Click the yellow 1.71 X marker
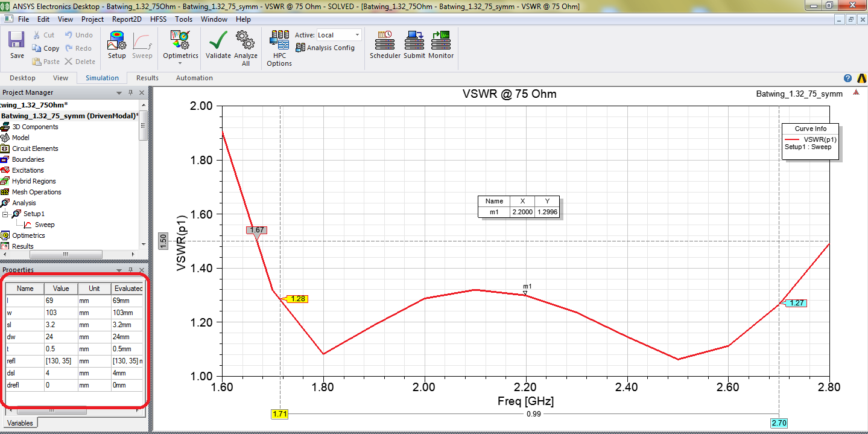This screenshot has height=434, width=868. click(280, 414)
